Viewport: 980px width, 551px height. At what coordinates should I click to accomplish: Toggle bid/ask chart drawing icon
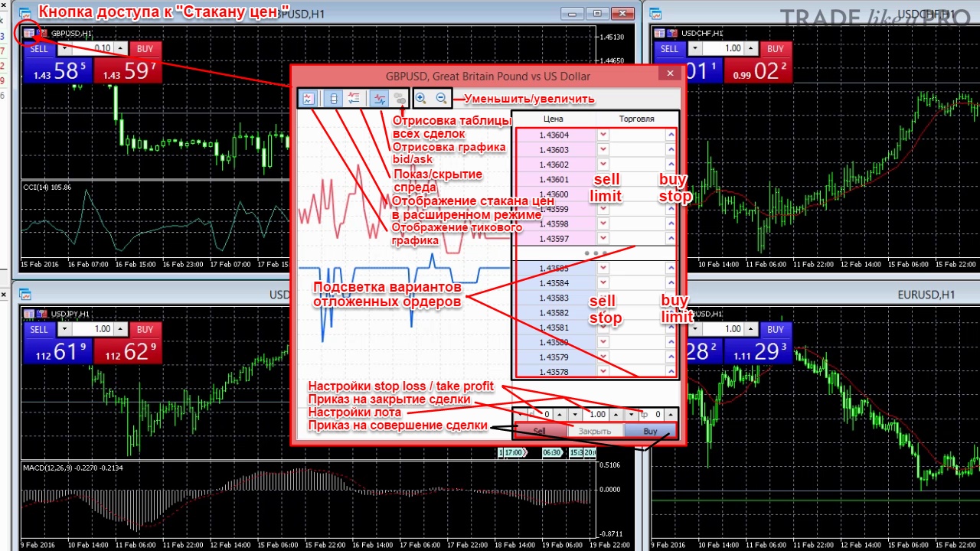tap(379, 98)
